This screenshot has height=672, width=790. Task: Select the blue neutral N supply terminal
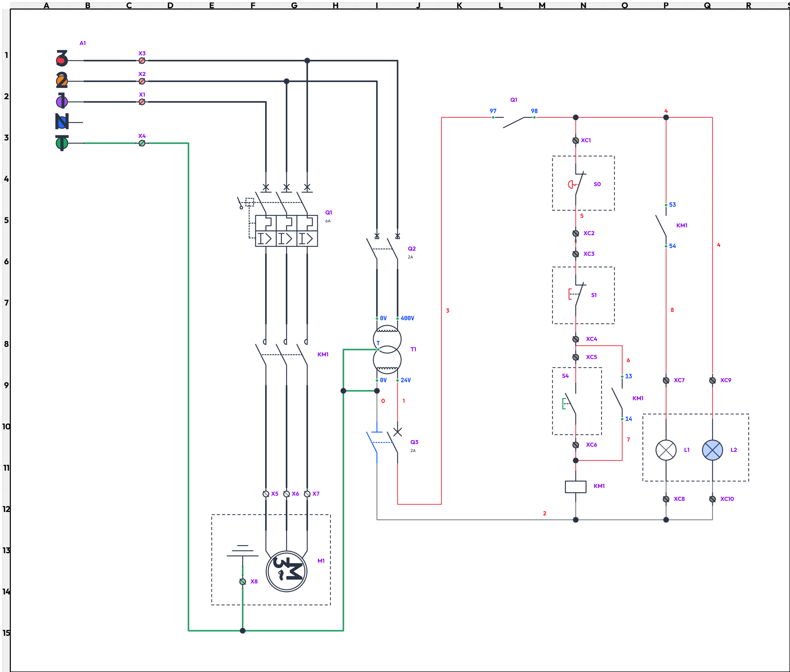tap(61, 122)
